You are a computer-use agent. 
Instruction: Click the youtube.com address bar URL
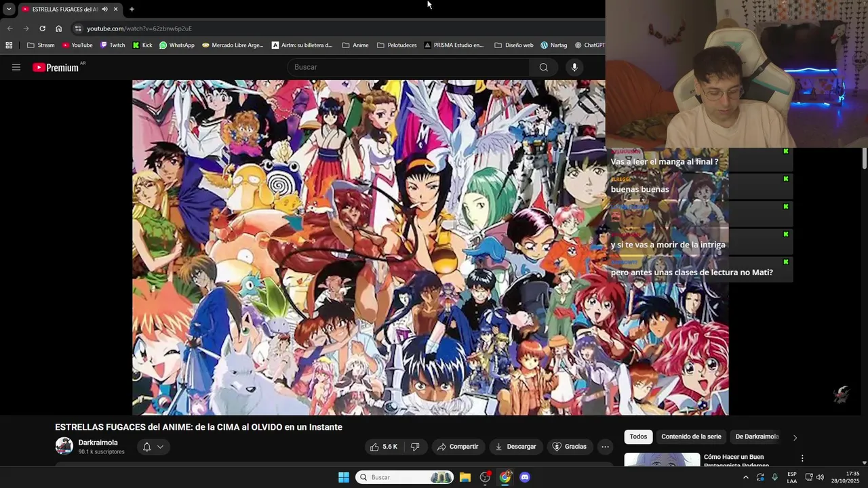pos(139,28)
